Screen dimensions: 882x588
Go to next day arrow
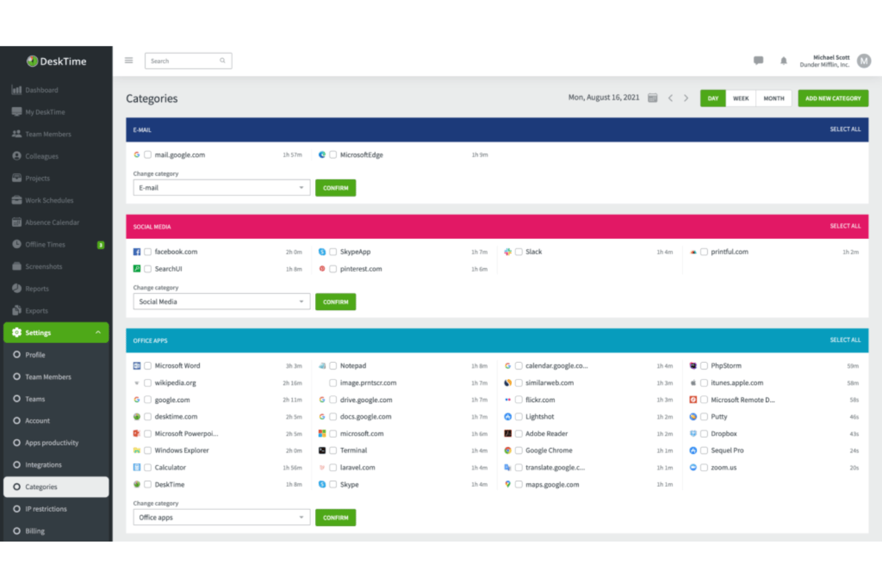coord(686,98)
